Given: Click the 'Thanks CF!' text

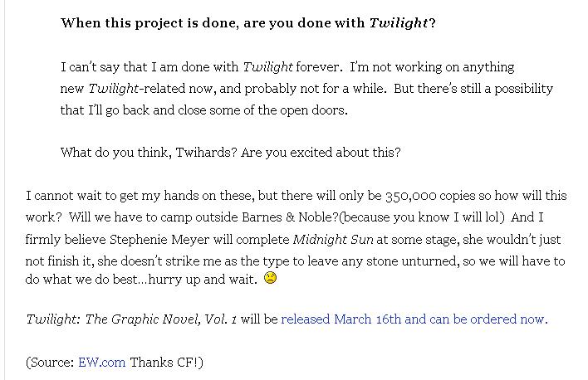Looking at the screenshot, I should pos(164,363).
